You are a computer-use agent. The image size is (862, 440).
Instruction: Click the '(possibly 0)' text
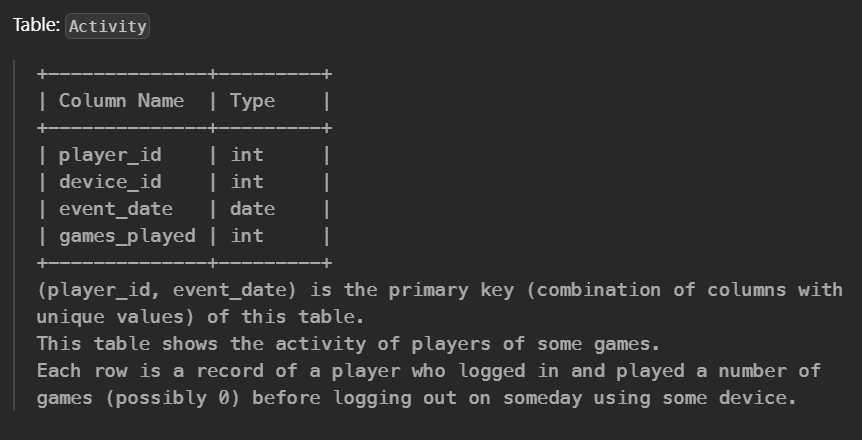(x=173, y=398)
